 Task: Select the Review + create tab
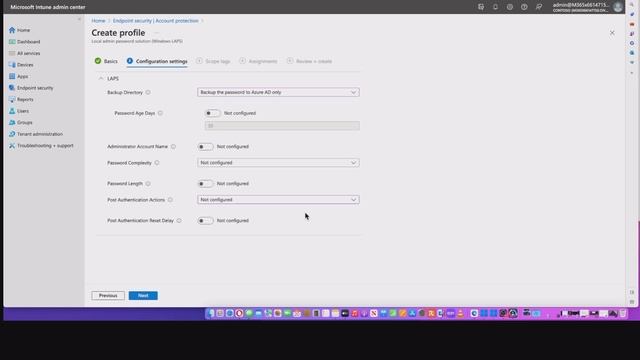309,61
